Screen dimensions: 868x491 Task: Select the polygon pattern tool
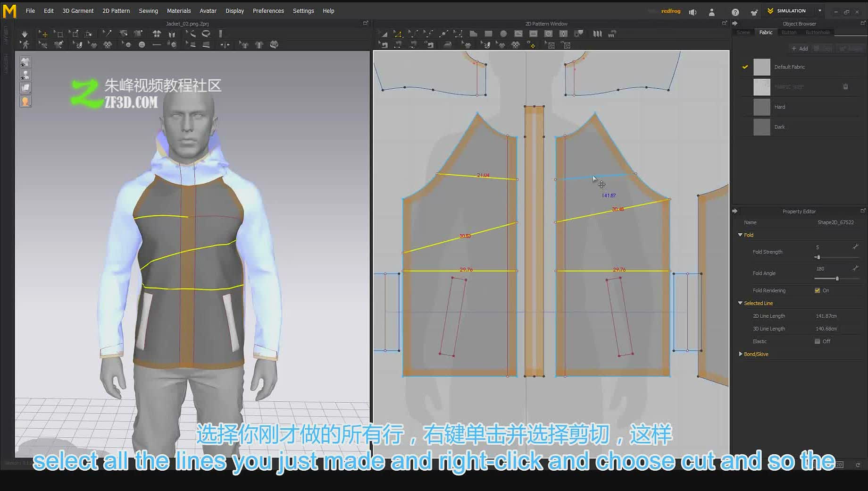473,34
